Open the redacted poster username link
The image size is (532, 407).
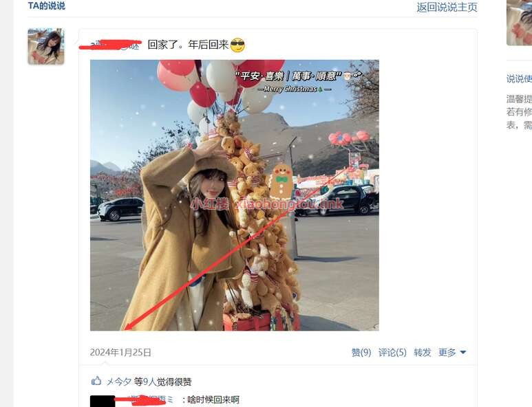110,45
